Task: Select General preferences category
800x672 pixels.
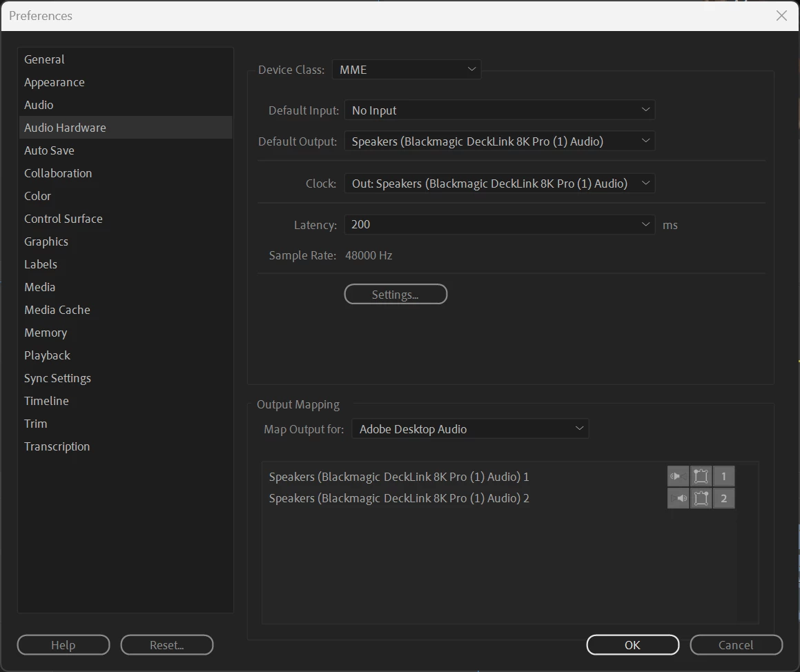Action: (126, 59)
